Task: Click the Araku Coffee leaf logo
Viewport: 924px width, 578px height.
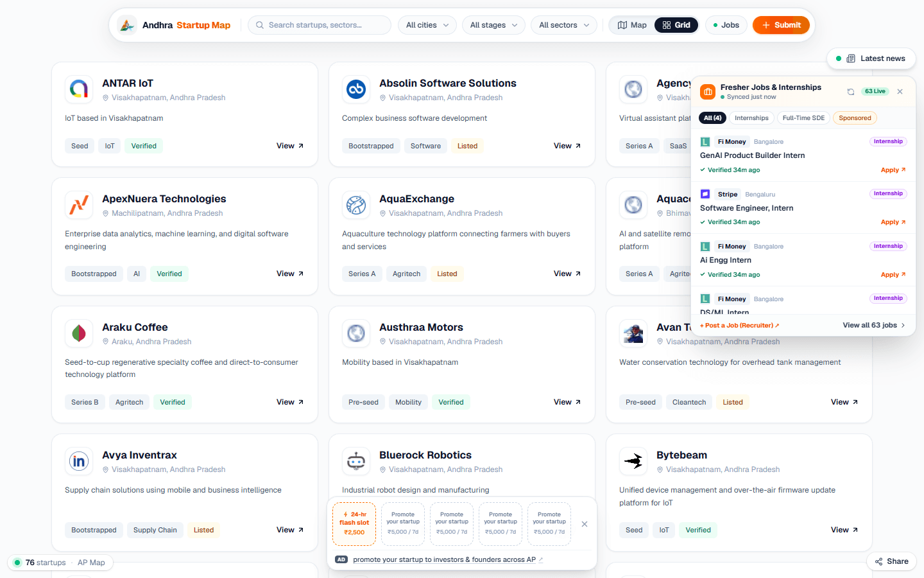Action: click(79, 333)
